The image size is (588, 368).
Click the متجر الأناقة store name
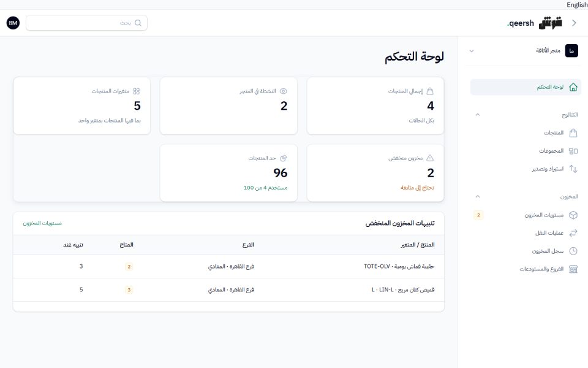(x=548, y=51)
